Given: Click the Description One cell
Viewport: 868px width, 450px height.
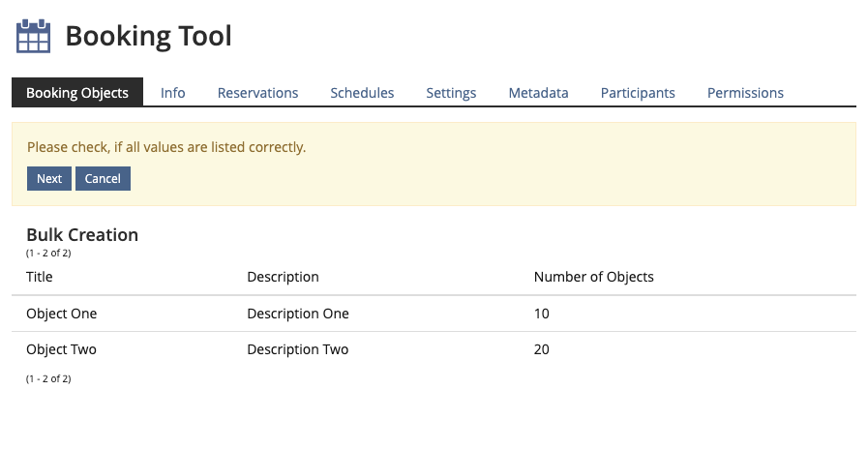Looking at the screenshot, I should tap(298, 314).
